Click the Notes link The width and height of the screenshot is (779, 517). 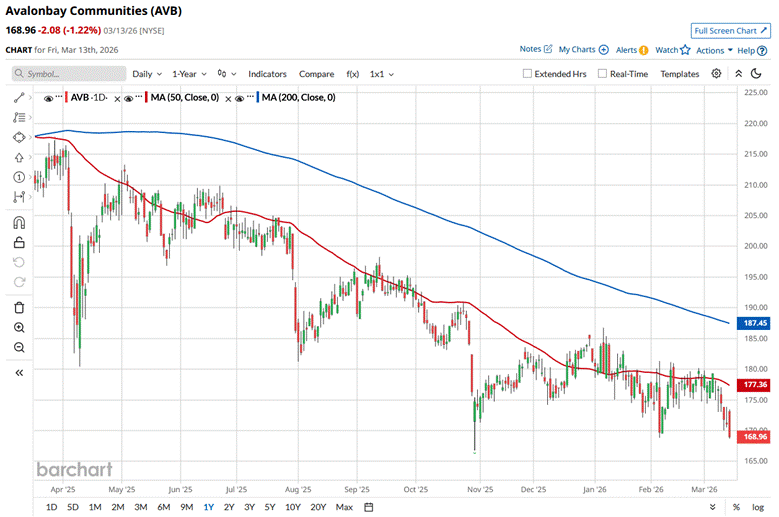(x=530, y=49)
